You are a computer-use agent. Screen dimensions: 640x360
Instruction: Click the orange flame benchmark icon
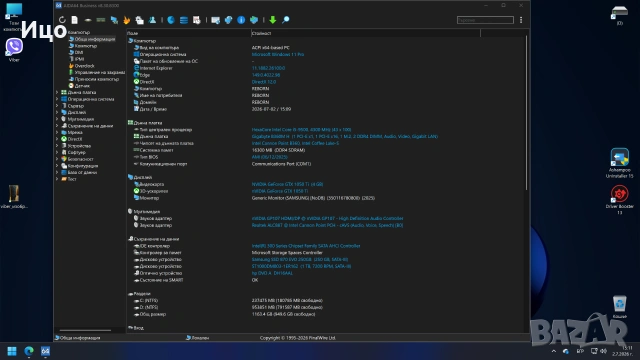[x=127, y=20]
